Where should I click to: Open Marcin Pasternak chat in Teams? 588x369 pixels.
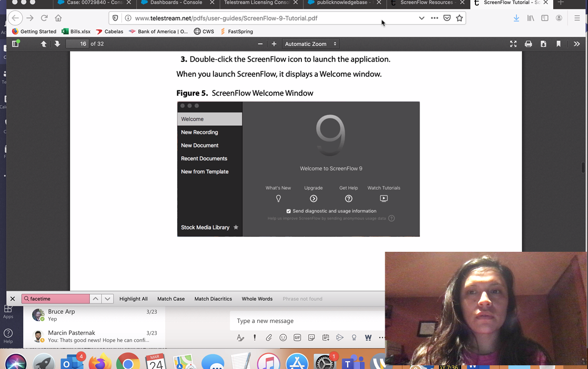(94, 336)
